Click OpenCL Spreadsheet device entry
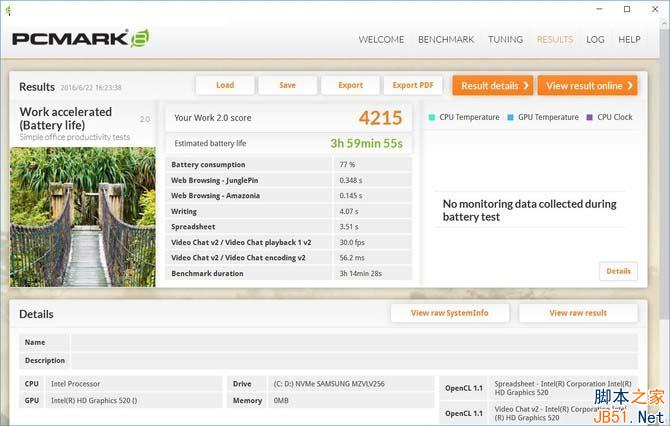 tap(563, 388)
